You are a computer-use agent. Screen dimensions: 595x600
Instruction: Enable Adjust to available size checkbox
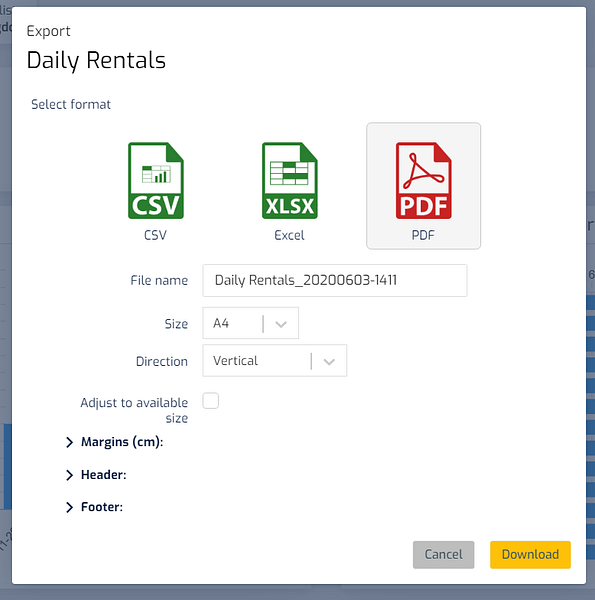(211, 401)
